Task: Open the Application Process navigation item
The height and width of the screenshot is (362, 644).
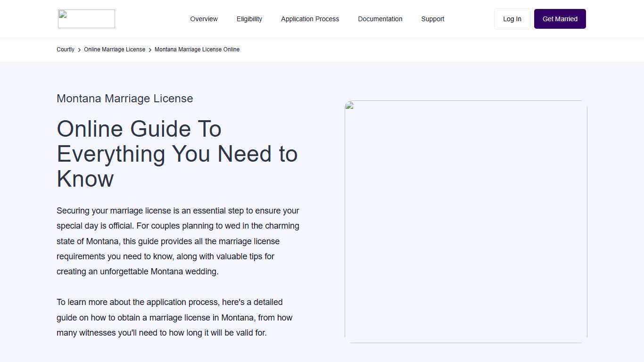Action: (310, 19)
